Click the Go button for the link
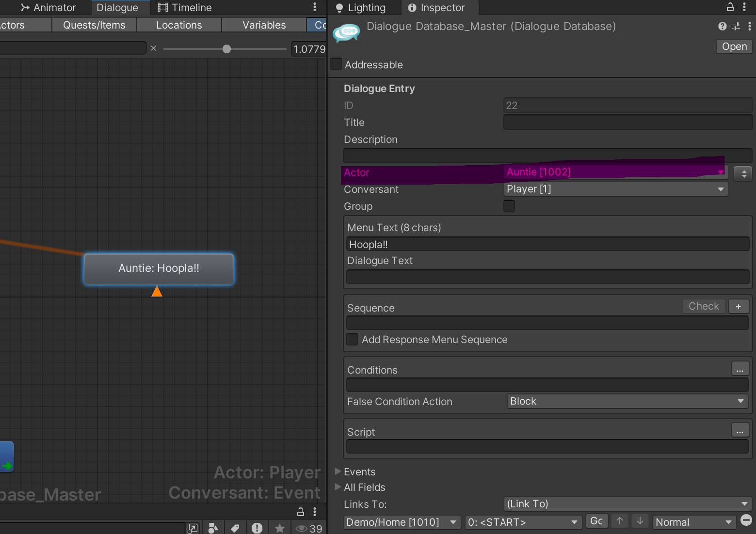Screen dimensions: 756x534 [x=596, y=521]
